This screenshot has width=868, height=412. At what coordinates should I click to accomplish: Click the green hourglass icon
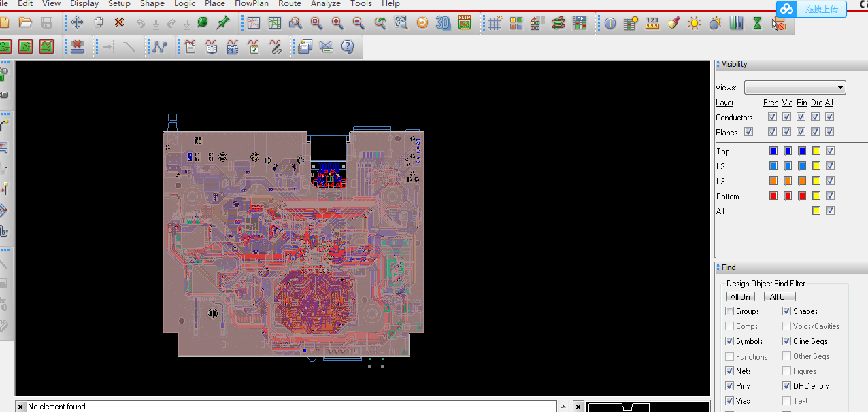tap(757, 22)
